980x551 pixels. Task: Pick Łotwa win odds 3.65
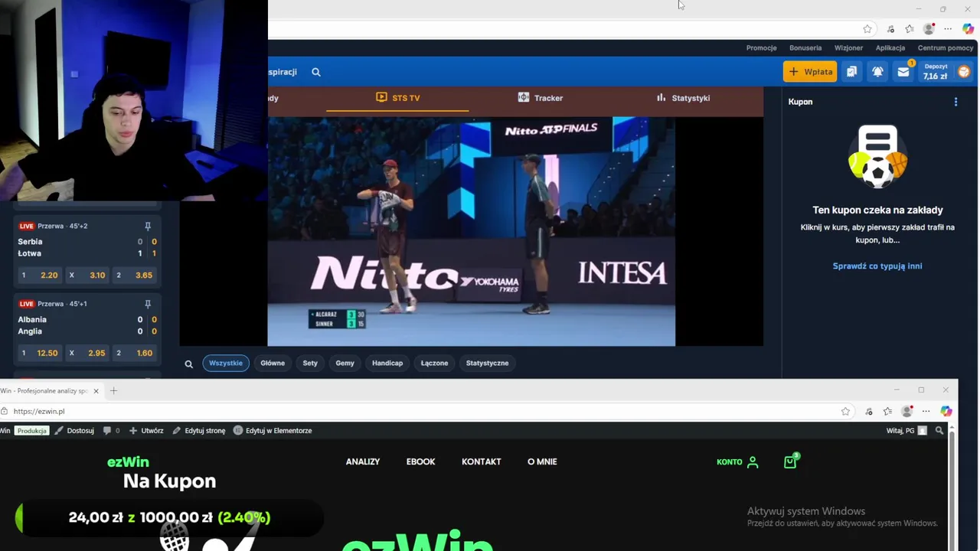pyautogui.click(x=135, y=275)
